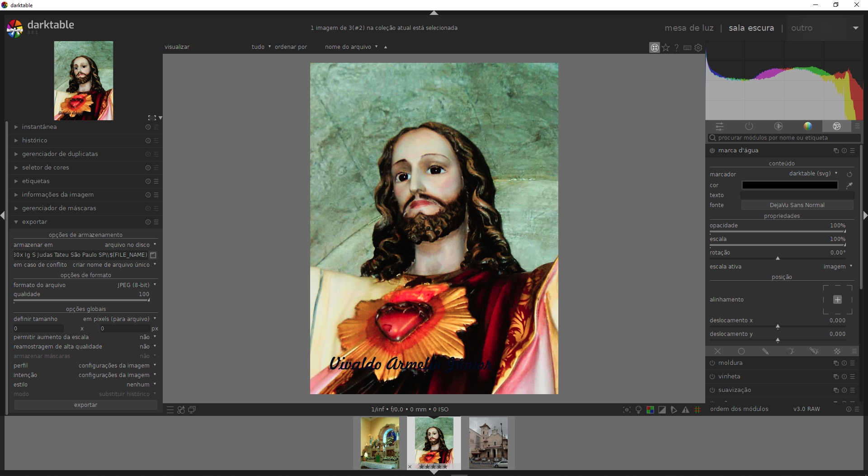Viewport: 868px width, 476px height.
Task: Toggle raw overexposed indicator
Action: click(650, 410)
